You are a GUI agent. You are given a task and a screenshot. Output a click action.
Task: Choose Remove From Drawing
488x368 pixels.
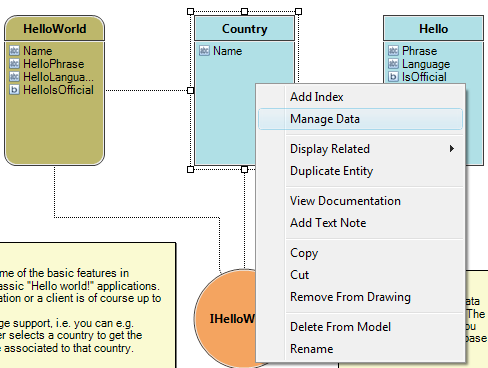(360, 297)
